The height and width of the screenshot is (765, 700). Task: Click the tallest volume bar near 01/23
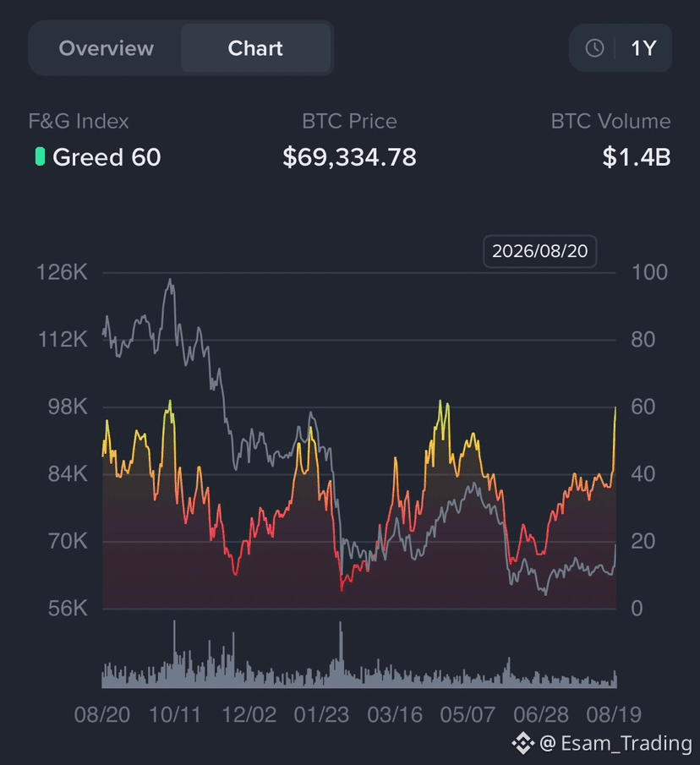click(341, 653)
